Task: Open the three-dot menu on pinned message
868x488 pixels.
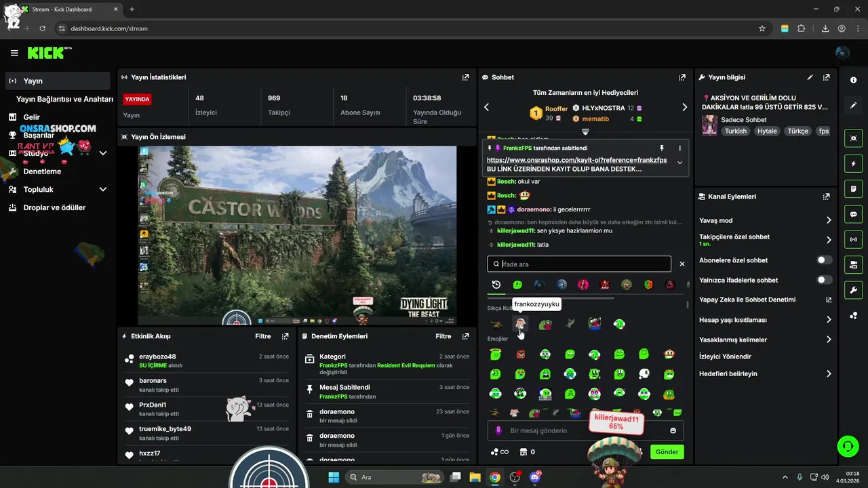Action: (679, 148)
